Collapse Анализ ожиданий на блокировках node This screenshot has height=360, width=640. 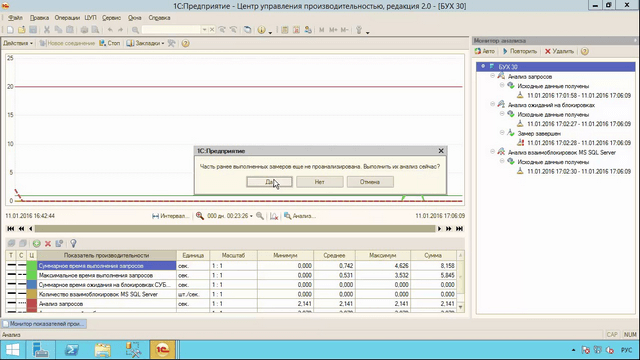tap(493, 105)
